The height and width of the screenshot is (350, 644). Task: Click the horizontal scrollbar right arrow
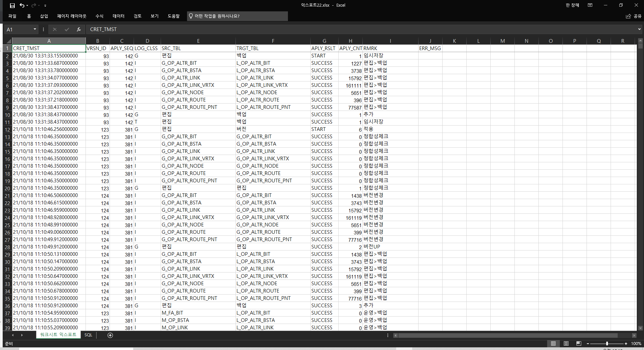(x=634, y=335)
